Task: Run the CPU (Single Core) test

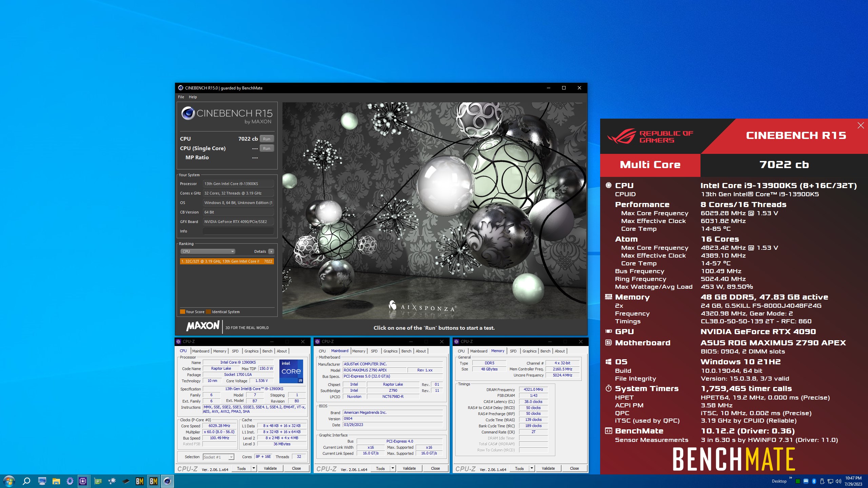Action: (x=267, y=148)
